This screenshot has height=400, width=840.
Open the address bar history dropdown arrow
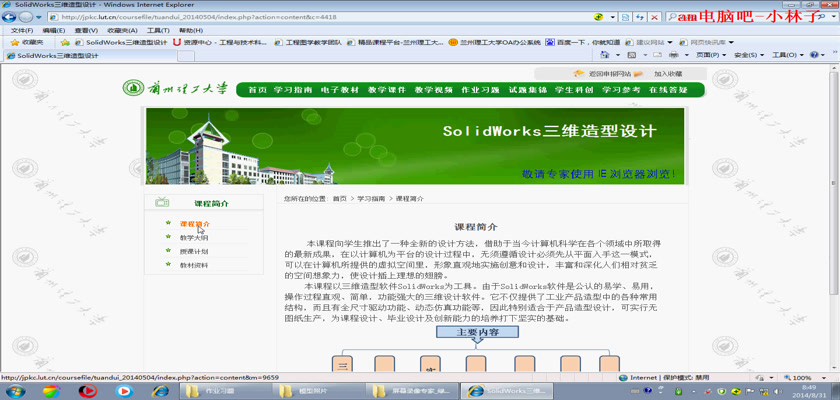pyautogui.click(x=613, y=17)
